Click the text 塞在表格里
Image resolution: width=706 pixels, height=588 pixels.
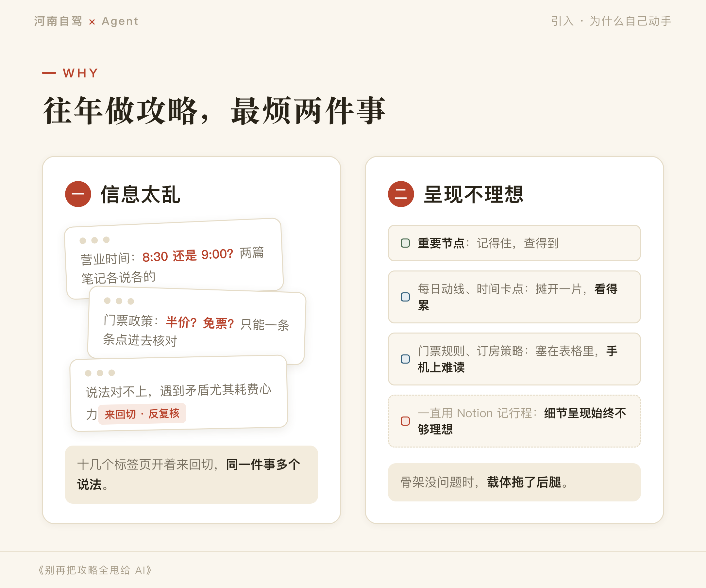565,351
